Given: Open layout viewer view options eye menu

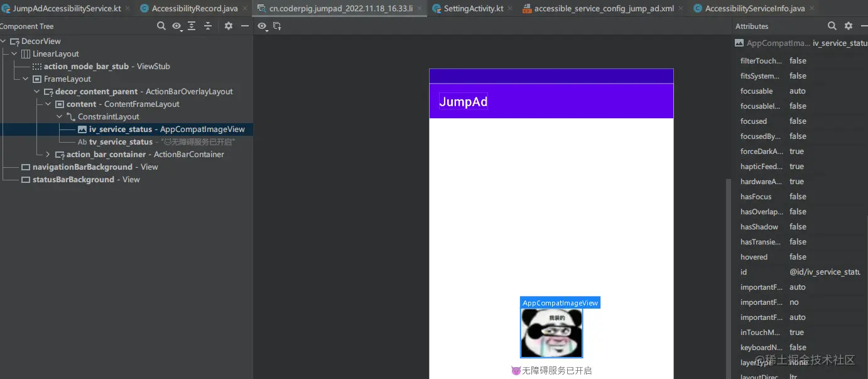Looking at the screenshot, I should coord(263,26).
